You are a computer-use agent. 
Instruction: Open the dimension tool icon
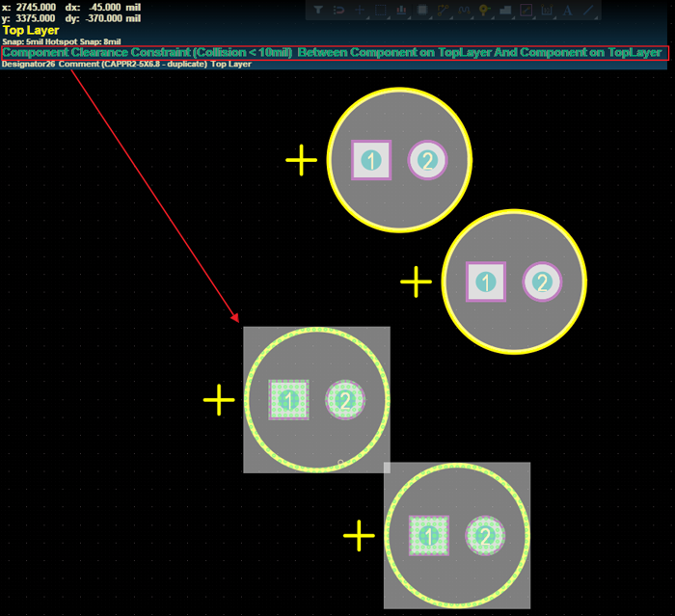(x=547, y=10)
